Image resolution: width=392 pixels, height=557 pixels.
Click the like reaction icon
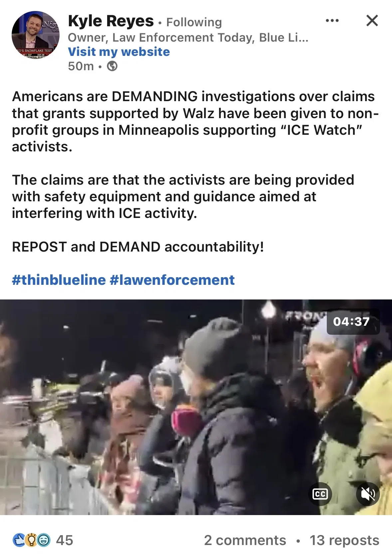(19, 540)
